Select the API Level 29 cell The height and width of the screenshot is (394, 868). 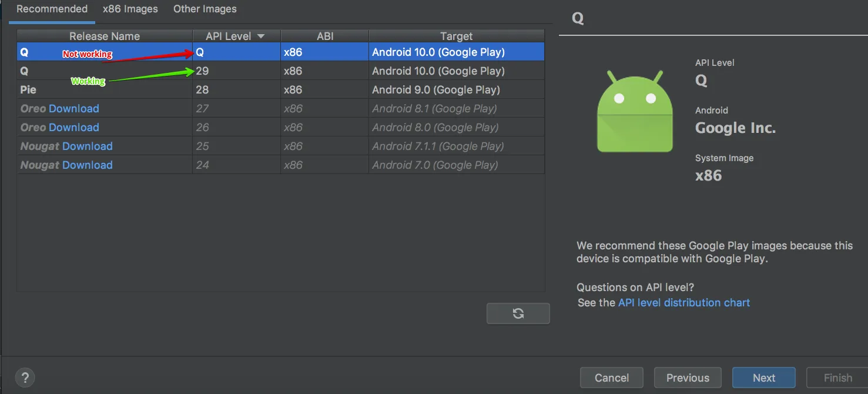(x=237, y=71)
